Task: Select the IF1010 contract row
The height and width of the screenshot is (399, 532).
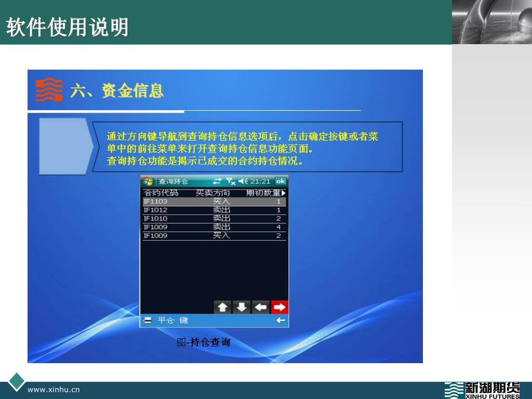Action: point(214,219)
